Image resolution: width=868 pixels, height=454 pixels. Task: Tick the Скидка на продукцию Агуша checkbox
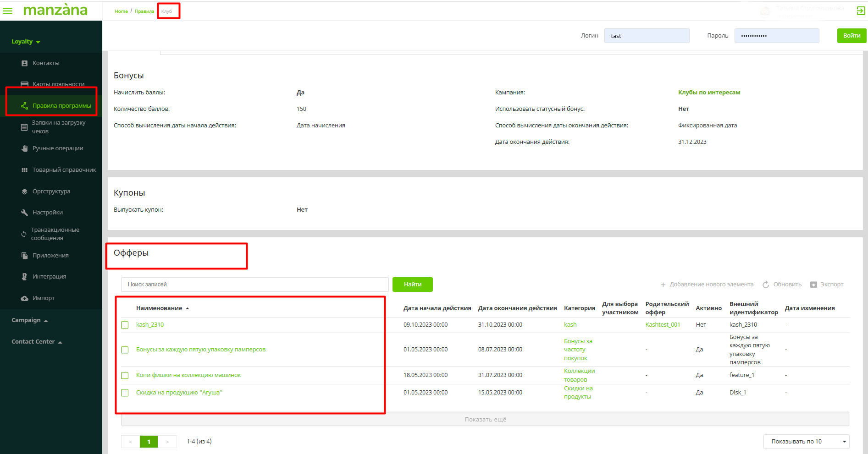pyautogui.click(x=125, y=393)
